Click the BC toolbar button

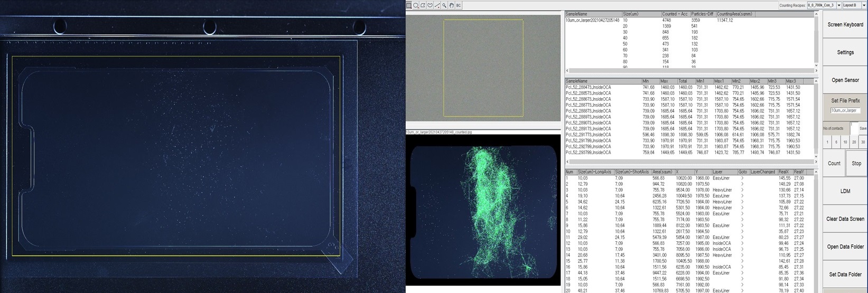click(459, 5)
